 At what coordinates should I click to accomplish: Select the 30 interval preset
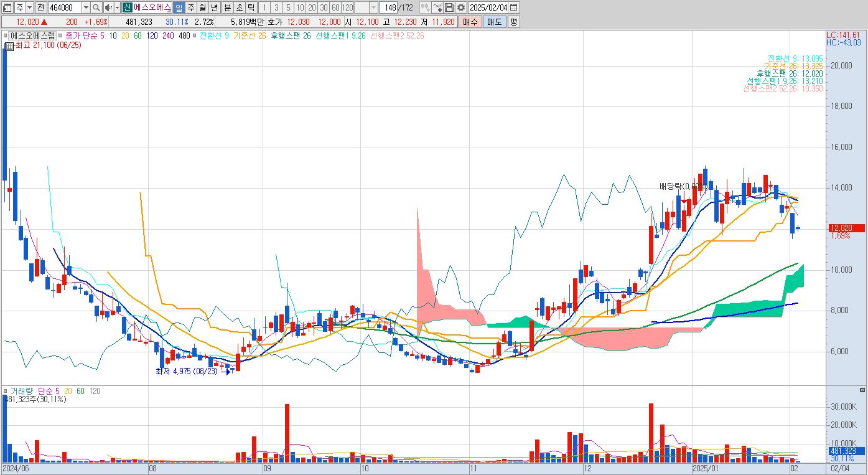(x=324, y=7)
